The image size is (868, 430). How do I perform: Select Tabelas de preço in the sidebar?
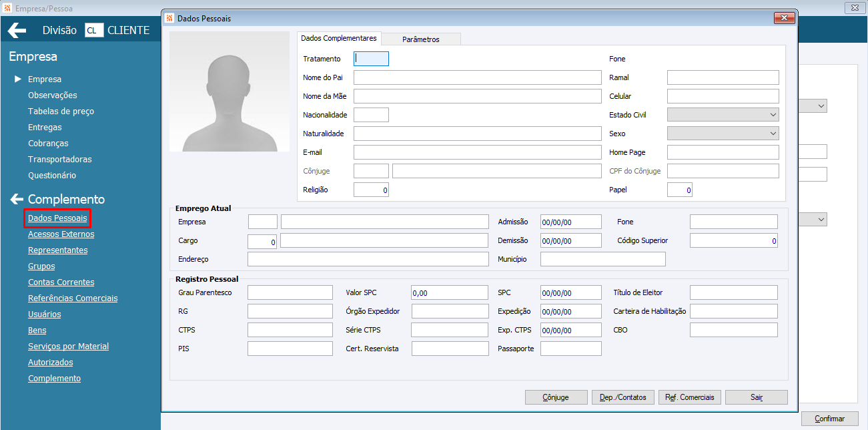61,112
